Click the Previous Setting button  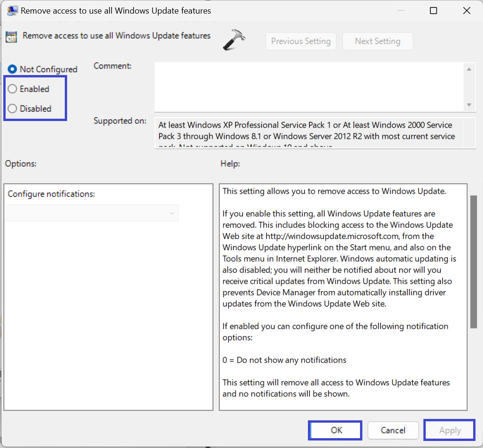point(300,41)
